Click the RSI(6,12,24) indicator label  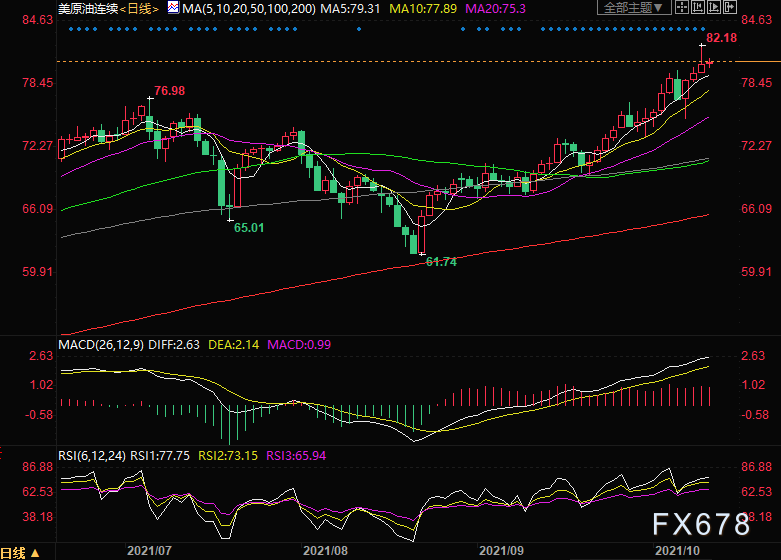coord(92,456)
